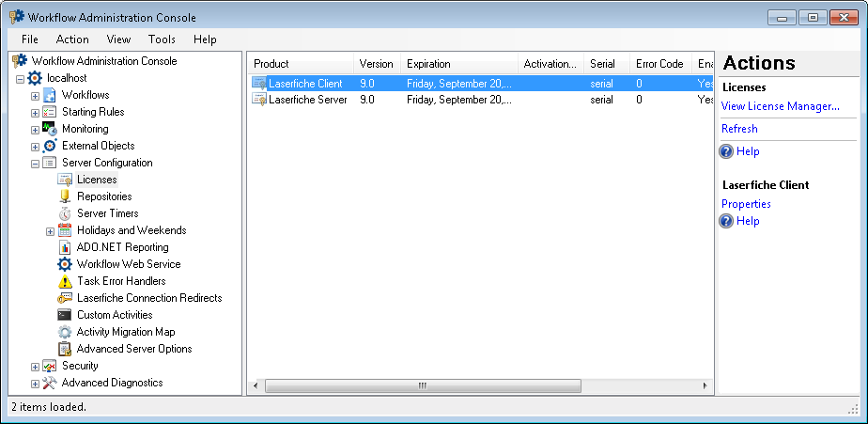Click Help link under Laserfiche Client section
Viewport: 868px width, 424px height.
click(748, 221)
